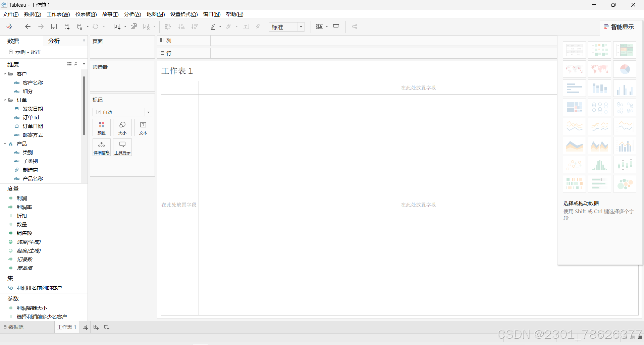Open field search in the data pane
Screen dimensions: 644x345
point(76,64)
